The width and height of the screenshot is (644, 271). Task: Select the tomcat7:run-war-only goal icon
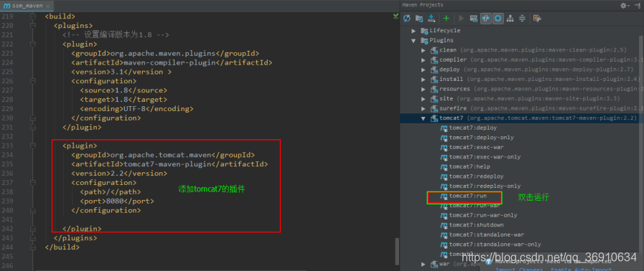pos(444,215)
